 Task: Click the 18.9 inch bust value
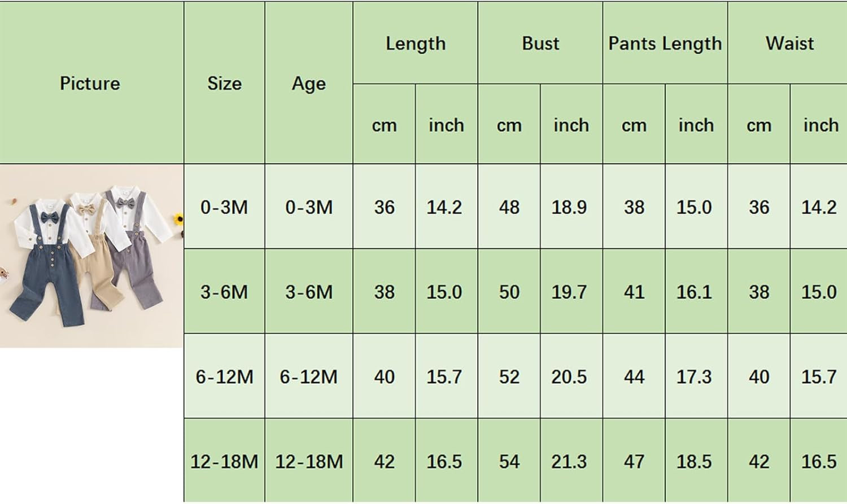(569, 207)
